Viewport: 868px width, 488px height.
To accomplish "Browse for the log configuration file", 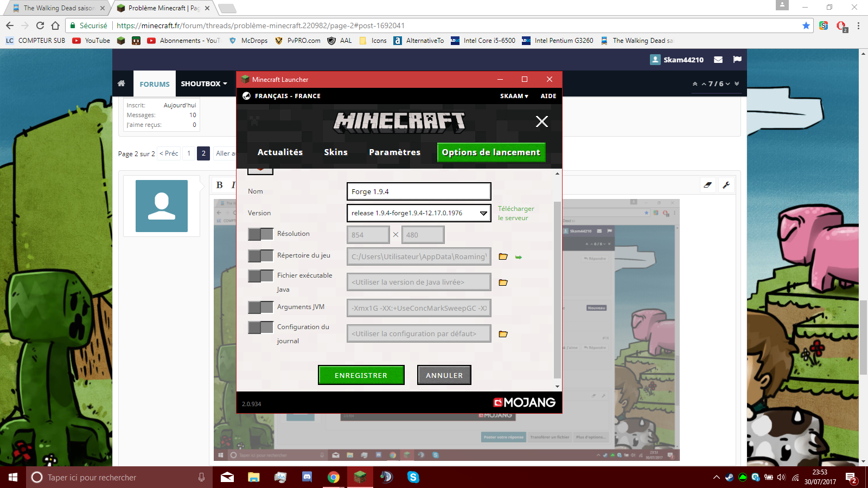I will click(503, 334).
